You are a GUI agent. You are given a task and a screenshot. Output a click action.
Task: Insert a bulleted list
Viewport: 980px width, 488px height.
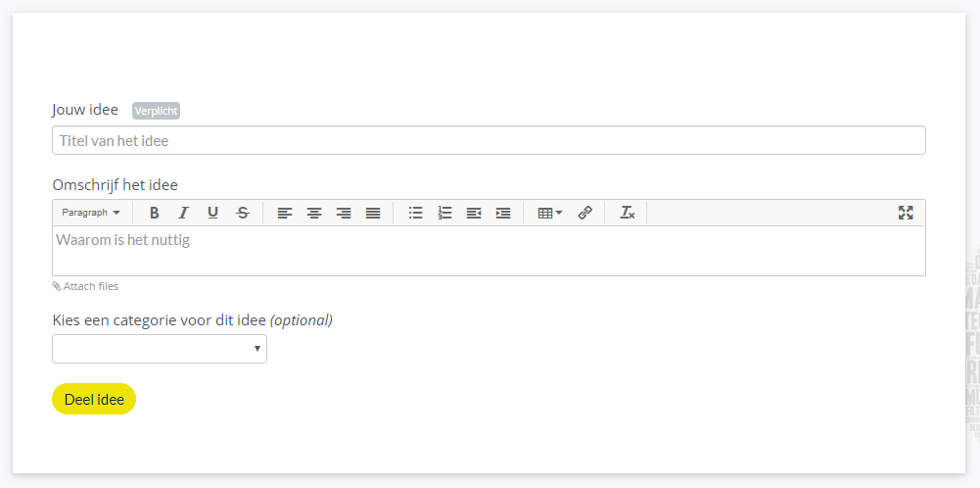[415, 213]
